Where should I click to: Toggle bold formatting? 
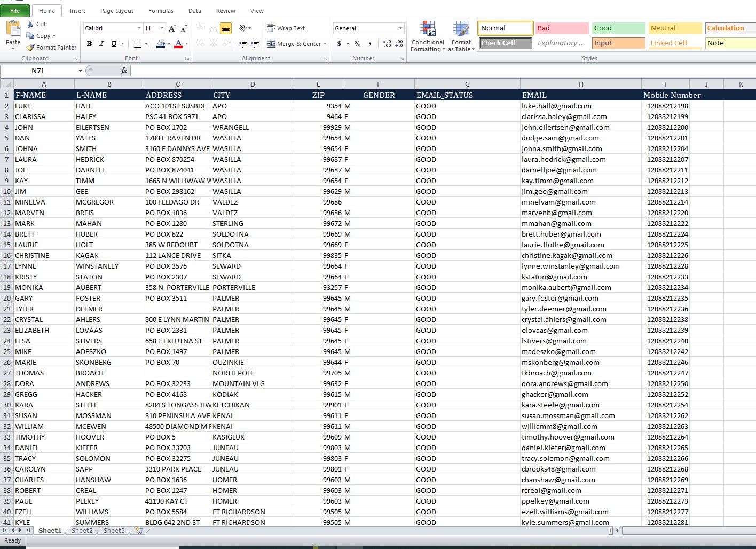pos(89,44)
